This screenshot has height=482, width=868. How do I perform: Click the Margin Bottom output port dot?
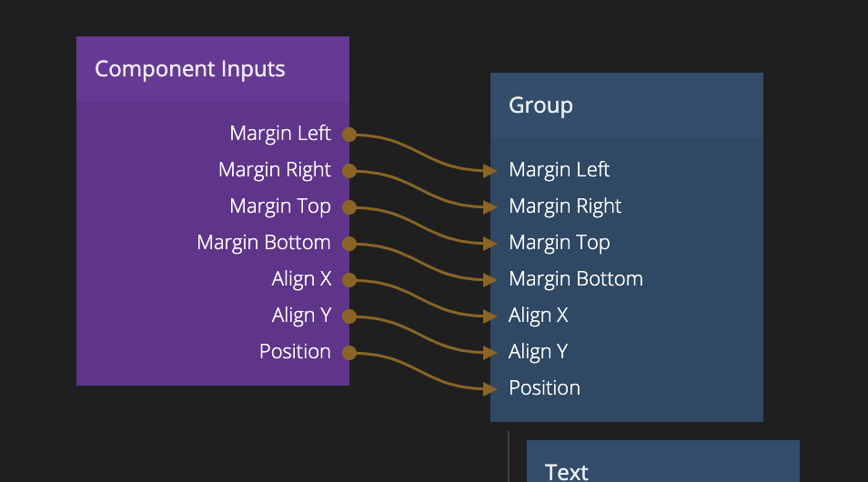(349, 244)
